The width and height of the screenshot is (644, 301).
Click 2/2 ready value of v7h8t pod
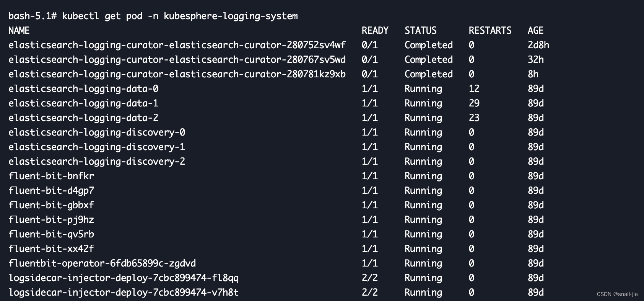(370, 293)
